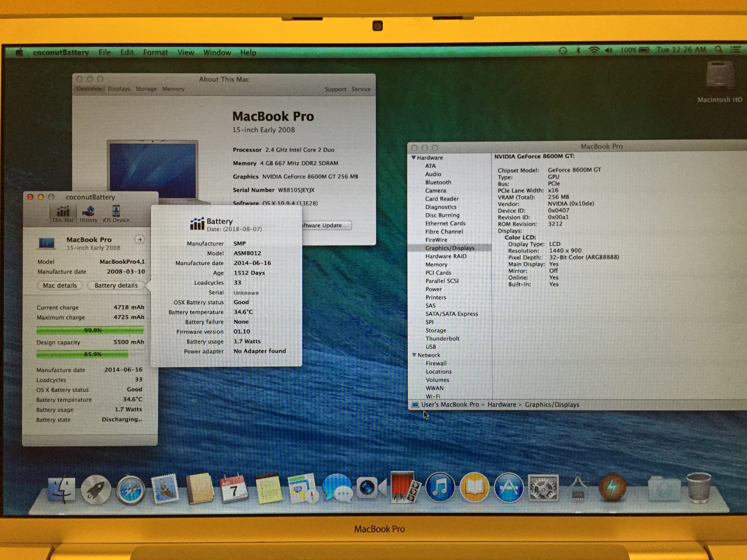Switch to the Storage tab

pyautogui.click(x=146, y=89)
